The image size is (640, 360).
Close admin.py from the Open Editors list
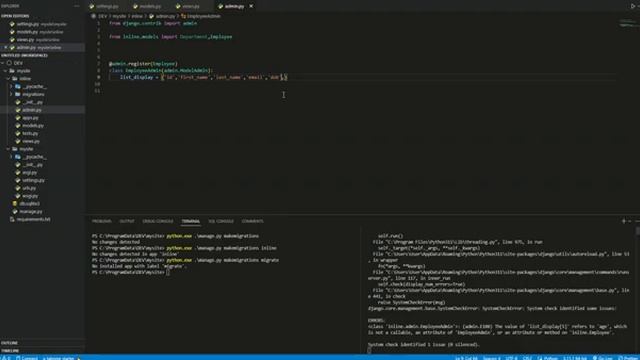[x=6, y=48]
